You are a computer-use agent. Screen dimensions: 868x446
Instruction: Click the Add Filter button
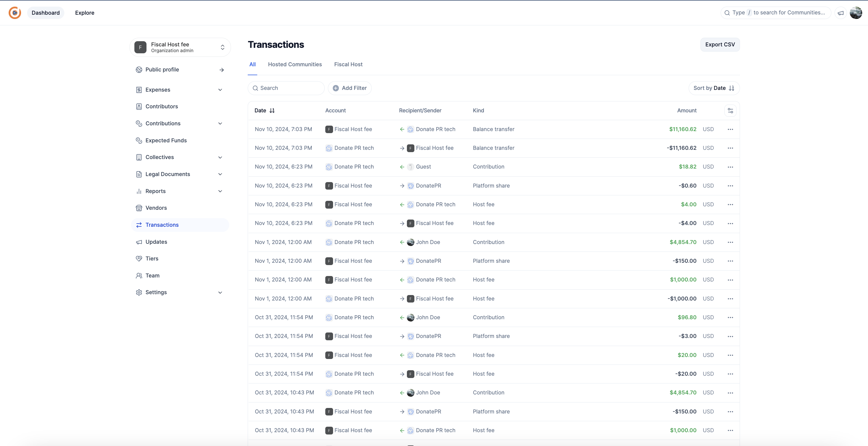(x=350, y=88)
